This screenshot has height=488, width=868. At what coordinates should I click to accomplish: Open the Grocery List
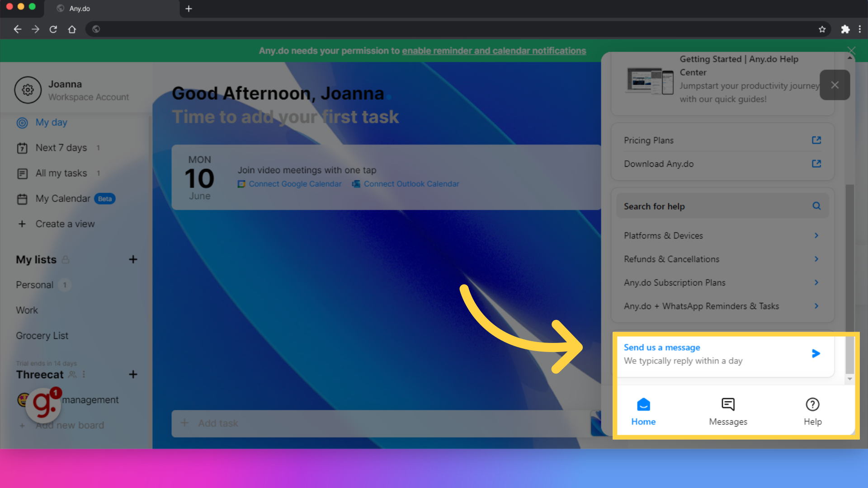tap(42, 336)
